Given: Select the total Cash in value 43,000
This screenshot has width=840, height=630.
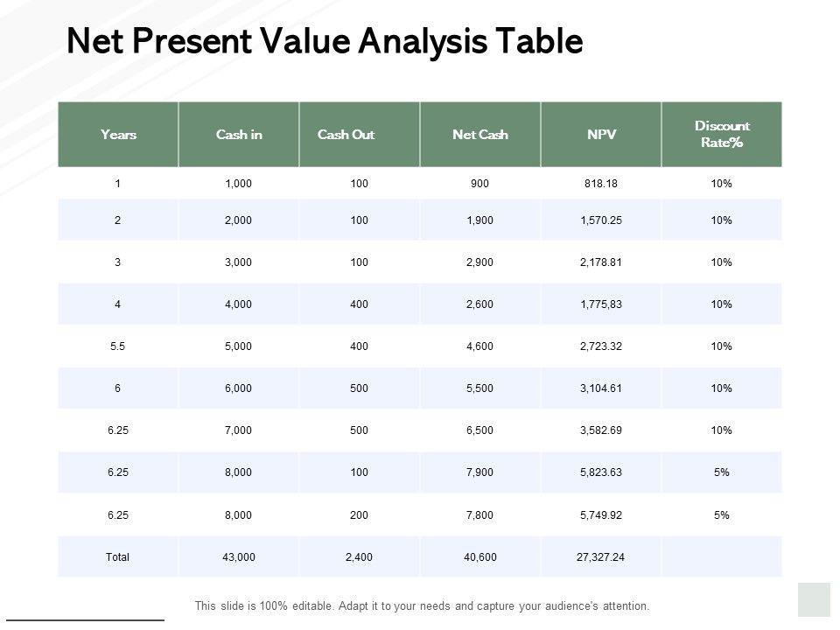Looking at the screenshot, I should (239, 556).
